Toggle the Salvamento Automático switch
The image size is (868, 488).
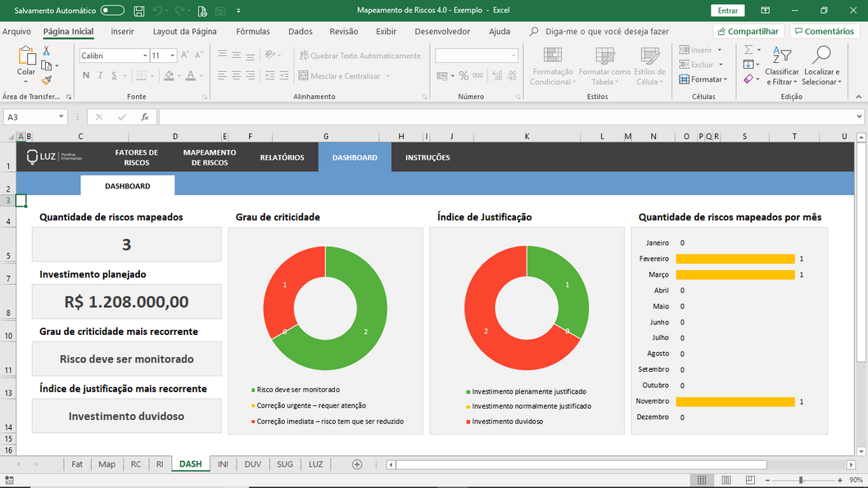point(112,11)
